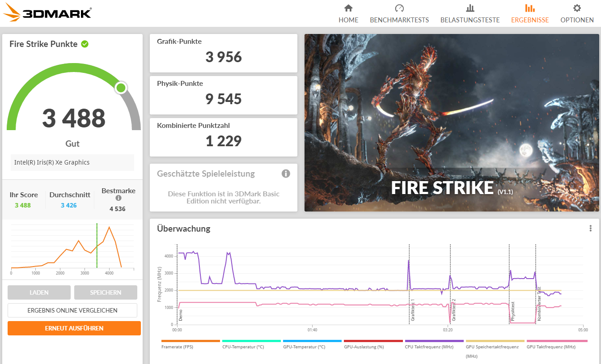This screenshot has height=364, width=601.
Task: Select the orange Ergebnisse chart icon
Action: [x=530, y=8]
